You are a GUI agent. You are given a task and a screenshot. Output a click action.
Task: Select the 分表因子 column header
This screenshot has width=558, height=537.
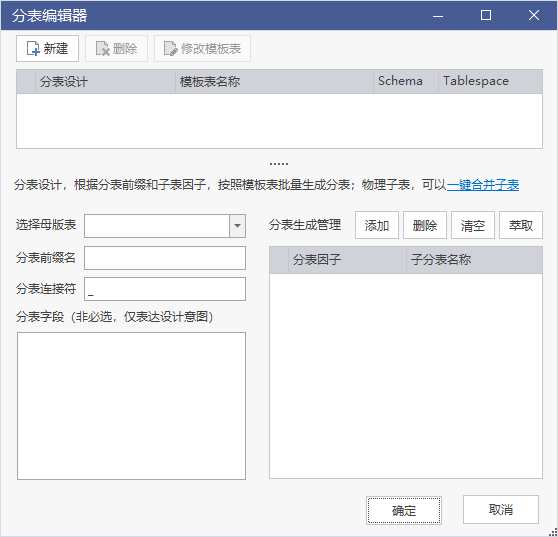point(347,260)
